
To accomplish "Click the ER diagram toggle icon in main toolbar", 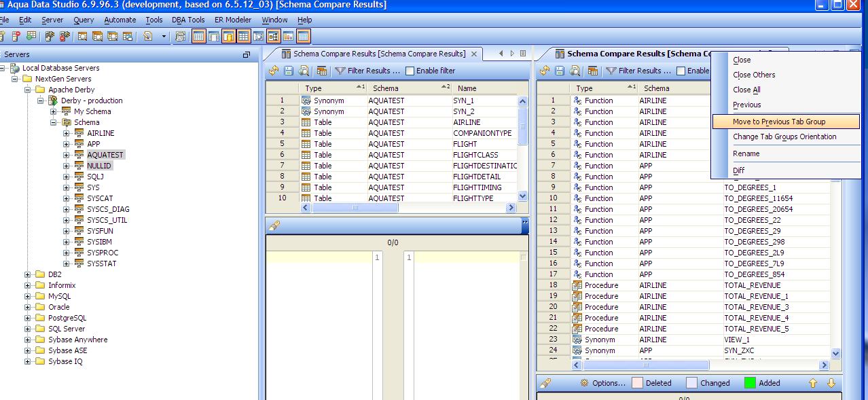I will pyautogui.click(x=273, y=36).
